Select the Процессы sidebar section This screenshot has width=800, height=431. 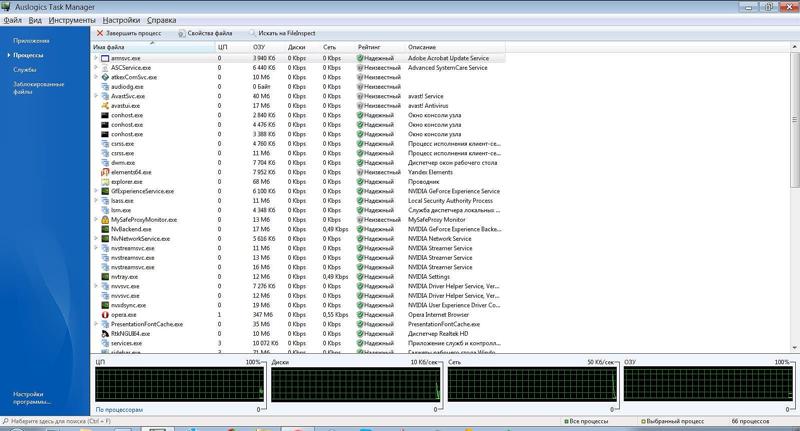pos(29,55)
